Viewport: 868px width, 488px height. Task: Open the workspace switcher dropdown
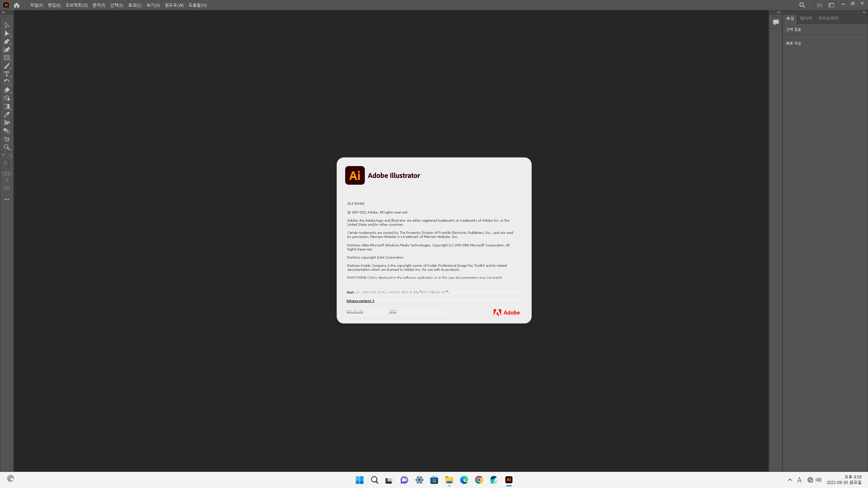831,5
